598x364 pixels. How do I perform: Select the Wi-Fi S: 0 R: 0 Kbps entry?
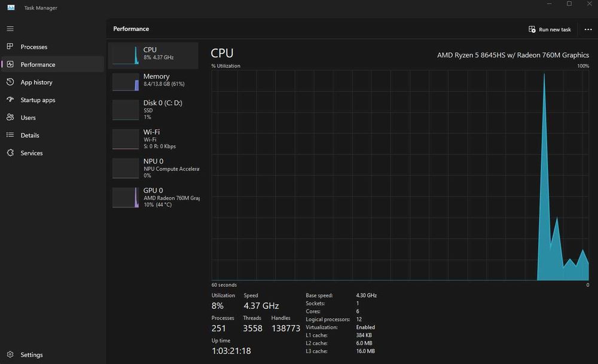coord(153,139)
